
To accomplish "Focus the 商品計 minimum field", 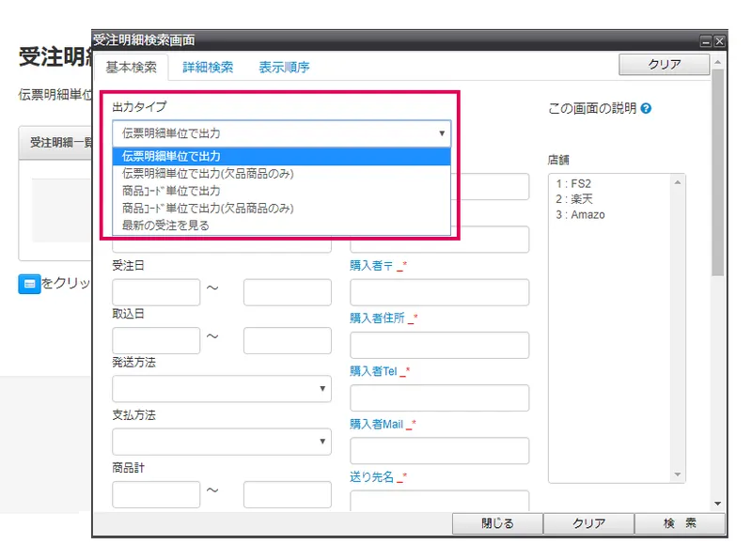I will tap(156, 495).
